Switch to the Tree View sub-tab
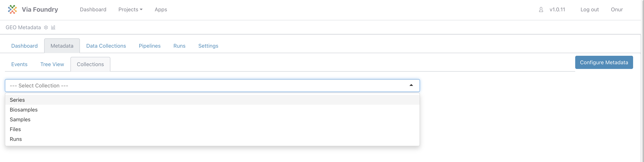644x162 pixels. coord(52,64)
